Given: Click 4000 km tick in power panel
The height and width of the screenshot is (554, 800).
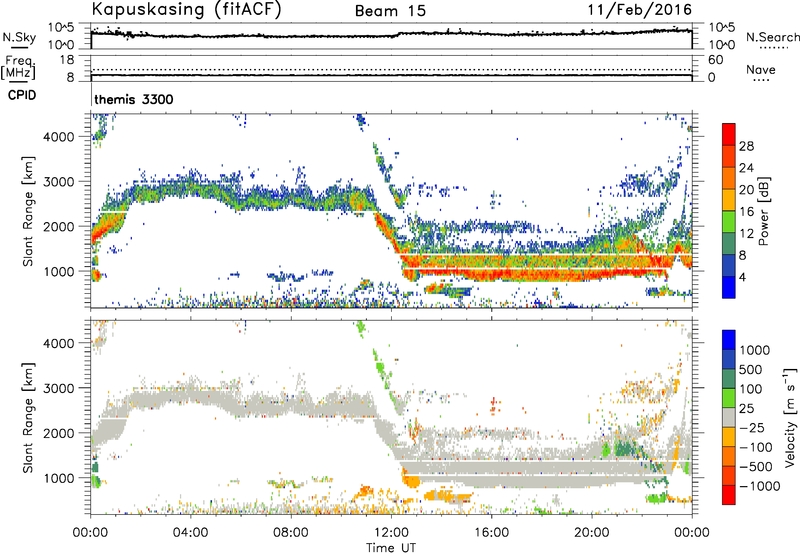Looking at the screenshot, I should coord(58,137).
